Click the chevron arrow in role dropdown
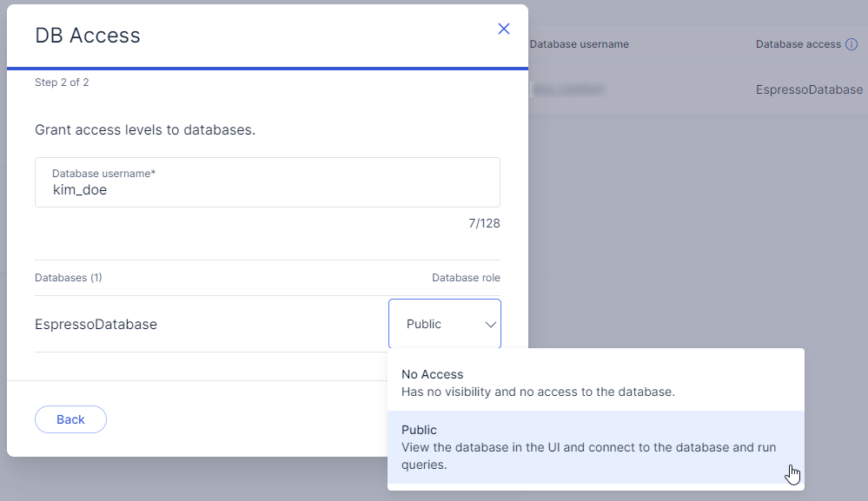Image resolution: width=868 pixels, height=501 pixels. 491,325
